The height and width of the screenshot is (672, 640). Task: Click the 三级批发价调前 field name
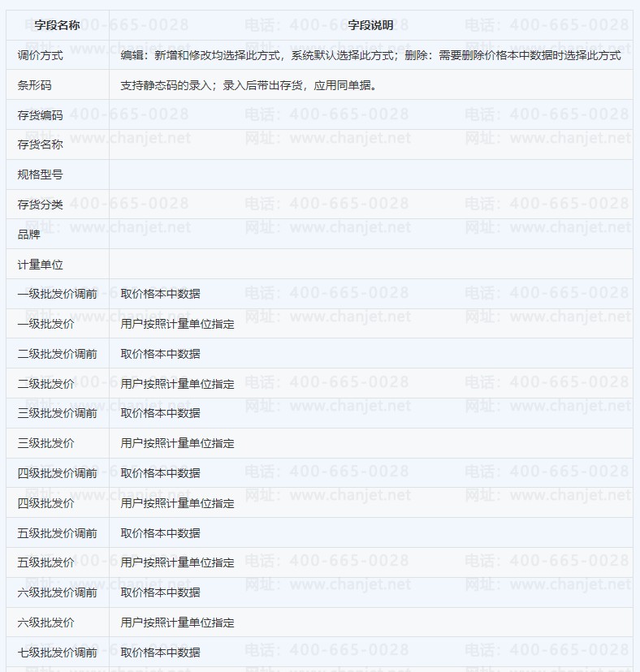tap(58, 413)
